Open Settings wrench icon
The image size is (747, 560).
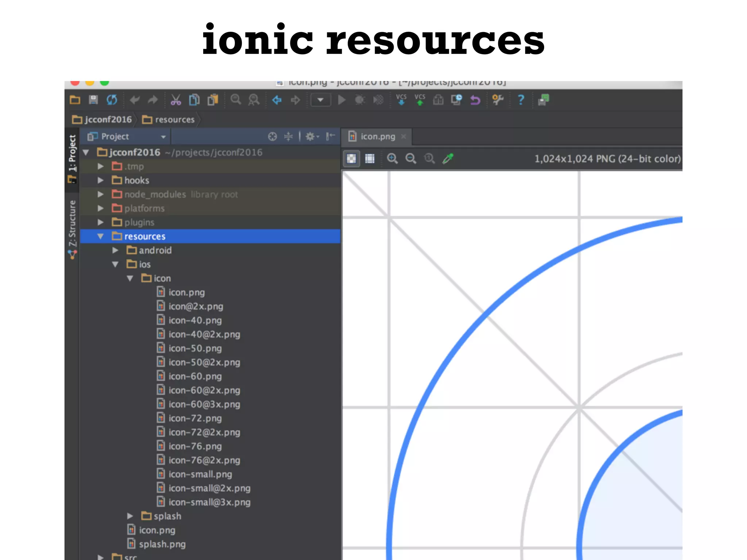[x=498, y=100]
